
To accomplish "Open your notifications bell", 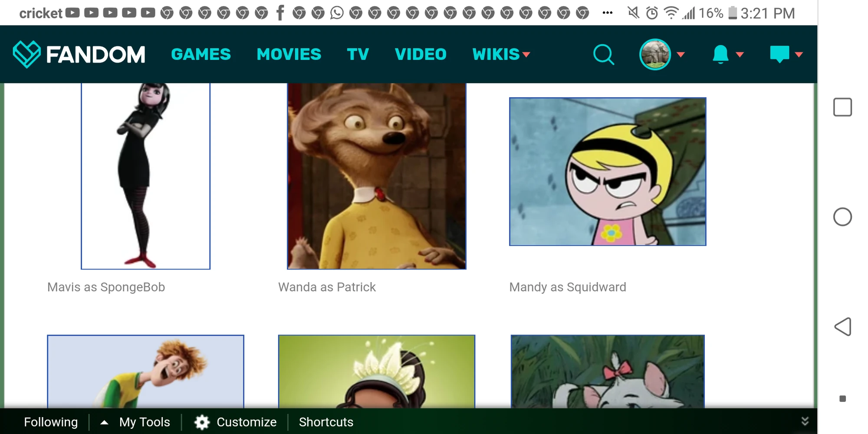I will [720, 54].
